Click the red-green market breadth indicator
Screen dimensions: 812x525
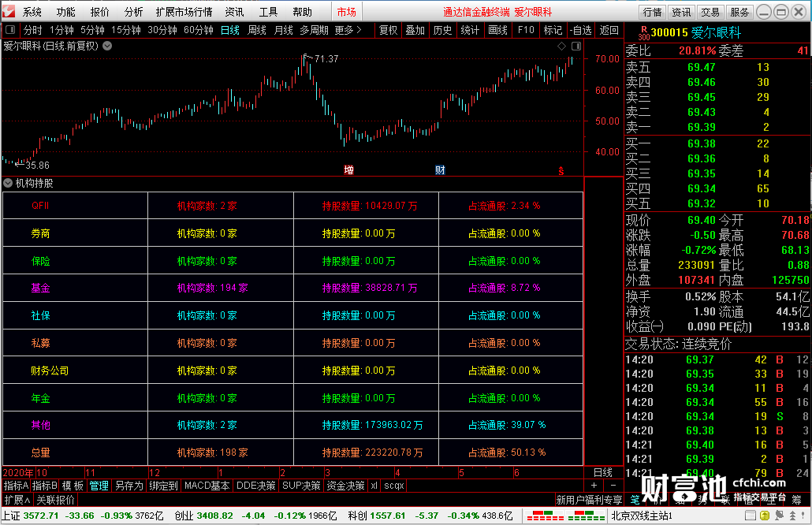[x=565, y=516]
